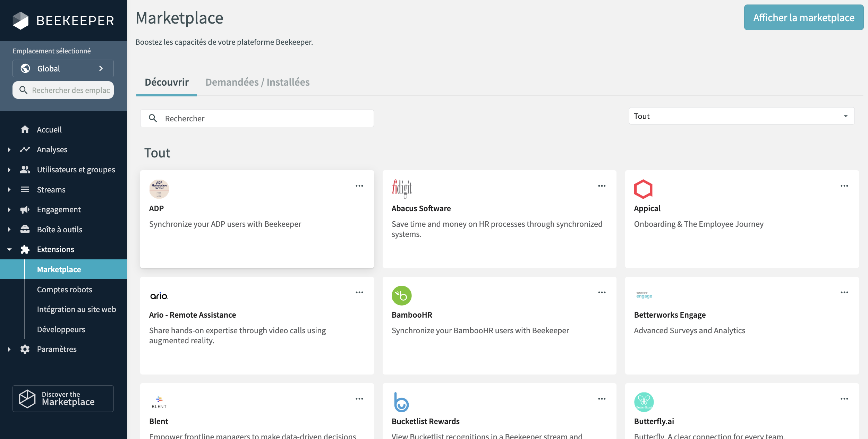Switch to the Demandées / Installées tab
Image resolution: width=868 pixels, height=439 pixels.
257,82
